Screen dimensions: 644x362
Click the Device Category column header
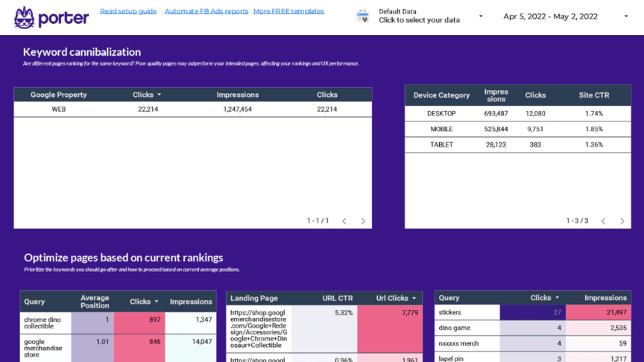click(x=441, y=95)
